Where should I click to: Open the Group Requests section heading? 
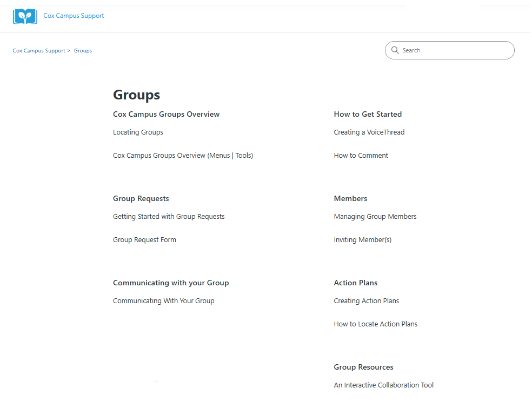pos(141,198)
